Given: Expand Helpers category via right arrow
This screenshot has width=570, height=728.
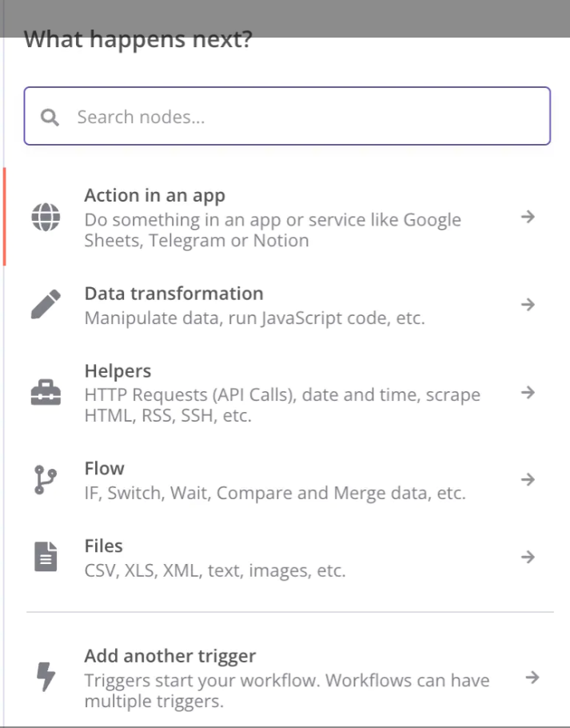Looking at the screenshot, I should tap(528, 392).
